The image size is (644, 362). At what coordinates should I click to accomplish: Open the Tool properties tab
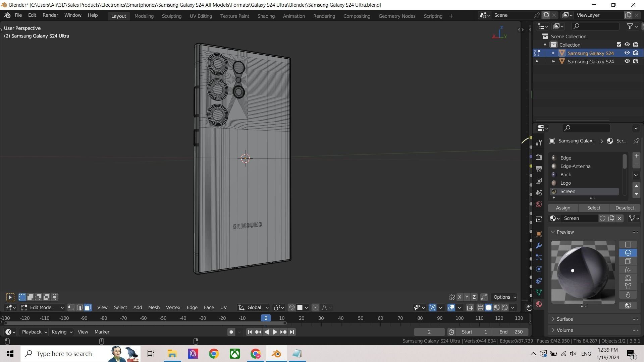pyautogui.click(x=539, y=143)
